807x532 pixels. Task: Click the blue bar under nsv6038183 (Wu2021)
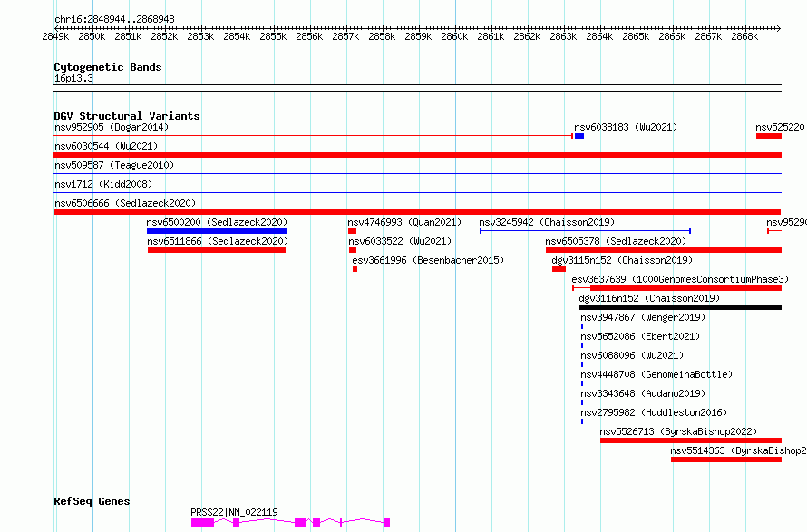(579, 136)
